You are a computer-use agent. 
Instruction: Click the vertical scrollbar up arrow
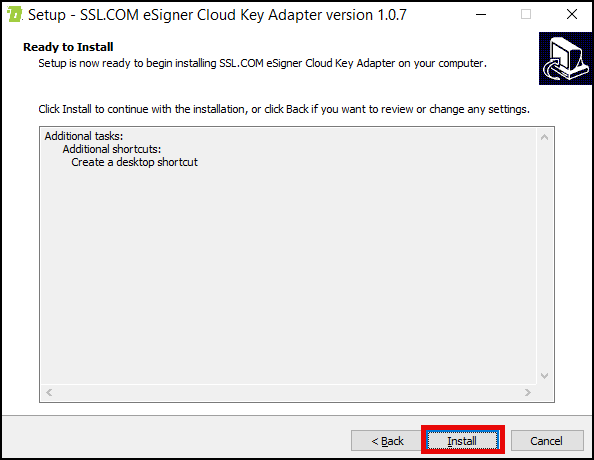[x=544, y=137]
